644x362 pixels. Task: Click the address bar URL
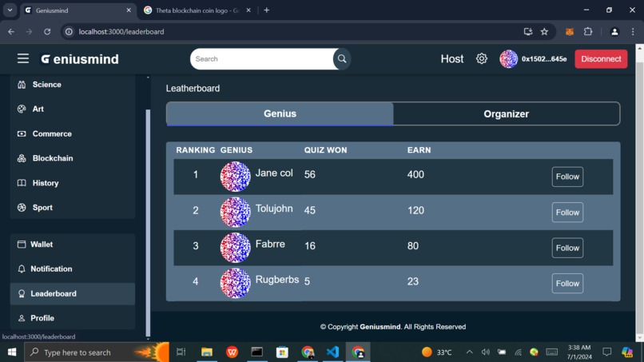click(x=121, y=32)
